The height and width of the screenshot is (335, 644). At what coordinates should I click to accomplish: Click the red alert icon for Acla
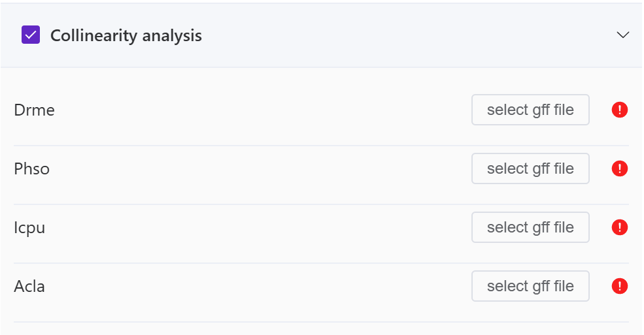pos(619,286)
